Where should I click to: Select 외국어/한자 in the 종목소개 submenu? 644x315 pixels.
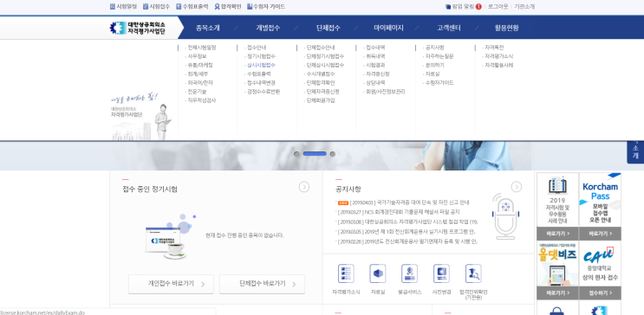pos(200,82)
